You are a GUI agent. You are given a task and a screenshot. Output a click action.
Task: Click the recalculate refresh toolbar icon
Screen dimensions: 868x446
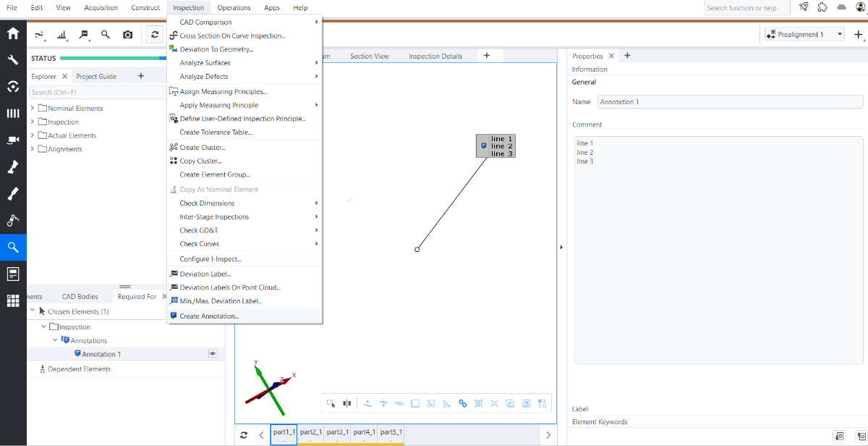click(x=155, y=34)
